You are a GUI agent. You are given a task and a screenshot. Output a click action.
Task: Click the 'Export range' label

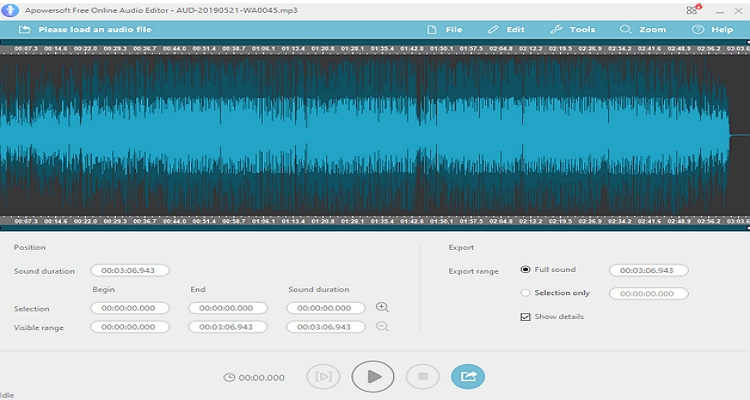(x=473, y=271)
